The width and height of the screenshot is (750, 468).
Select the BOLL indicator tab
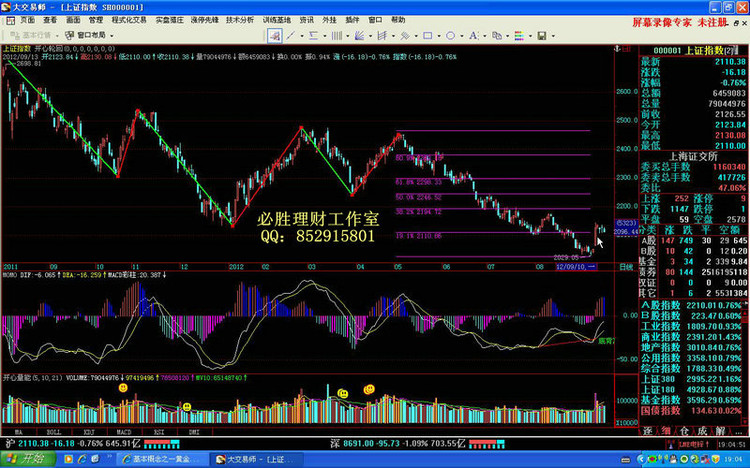pos(49,431)
